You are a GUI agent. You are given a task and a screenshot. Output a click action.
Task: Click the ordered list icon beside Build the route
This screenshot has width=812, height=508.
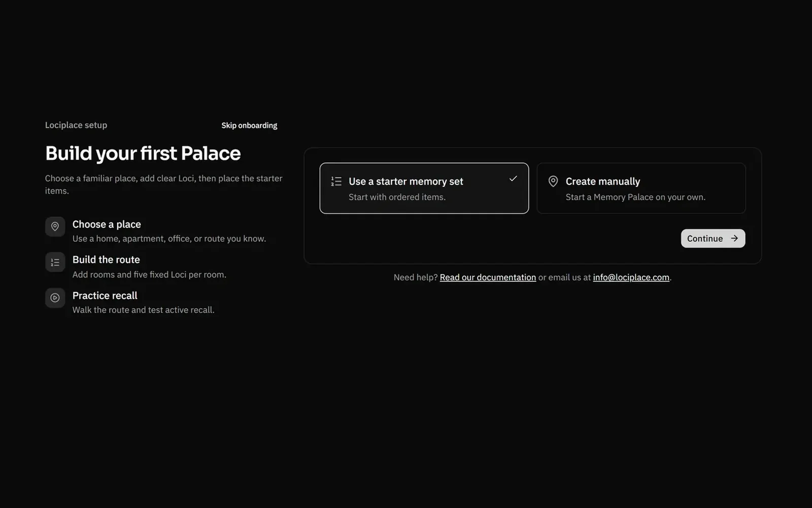tap(55, 262)
